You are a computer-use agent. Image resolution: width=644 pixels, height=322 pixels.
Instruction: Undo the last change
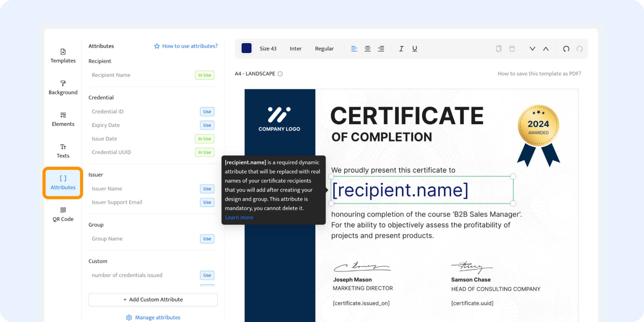[x=566, y=49]
